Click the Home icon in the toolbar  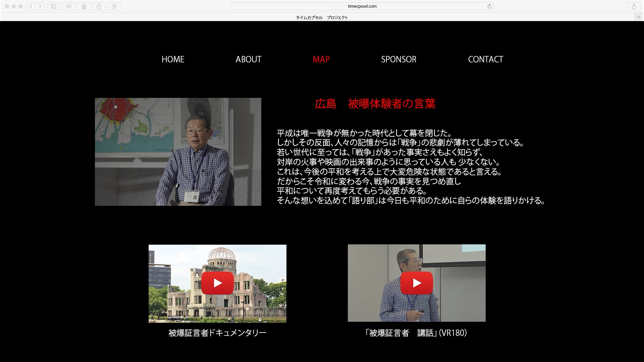(x=84, y=6)
